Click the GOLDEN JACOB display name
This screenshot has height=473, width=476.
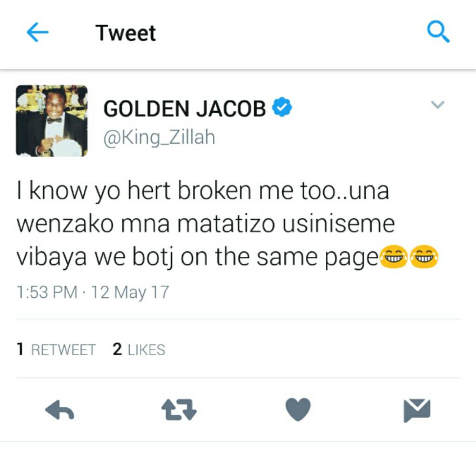coord(185,108)
